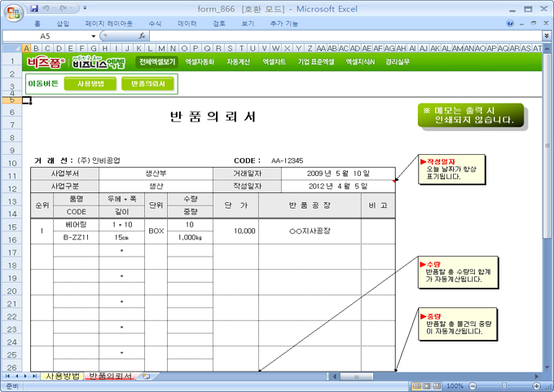
Task: Click the green 사용방법 button
Action: 90,84
